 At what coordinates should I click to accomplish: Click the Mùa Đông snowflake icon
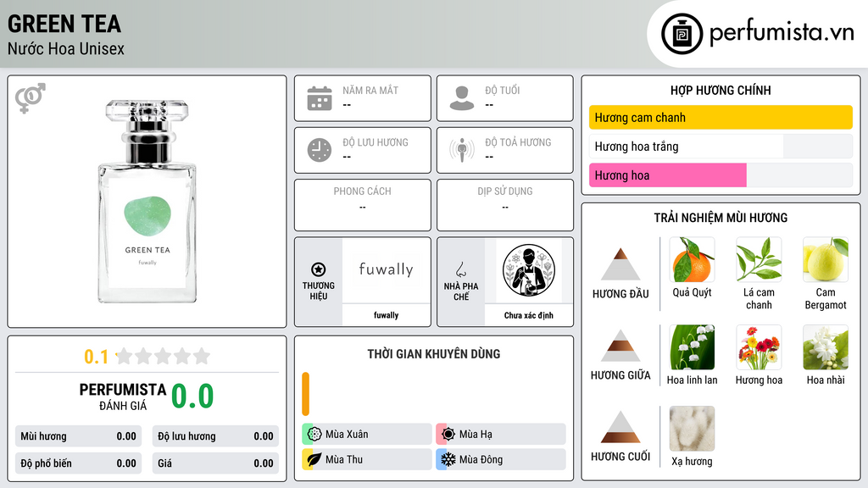(448, 459)
